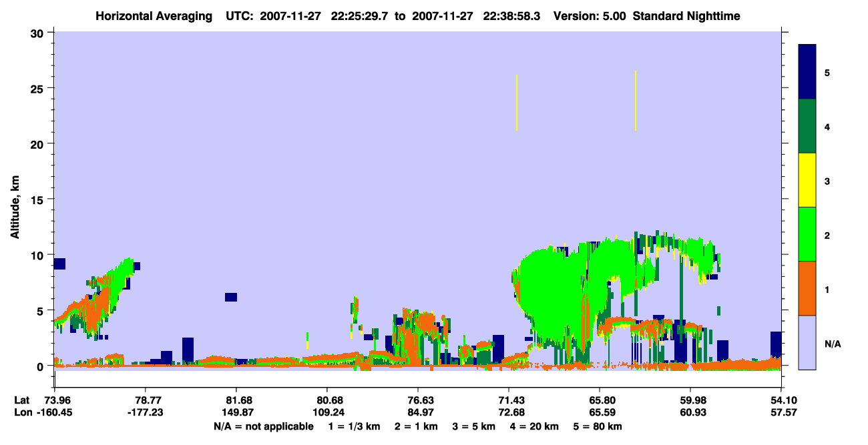Click 'Version: 5.00' in the title
Screen dimensions: 868x445
pyautogui.click(x=588, y=16)
